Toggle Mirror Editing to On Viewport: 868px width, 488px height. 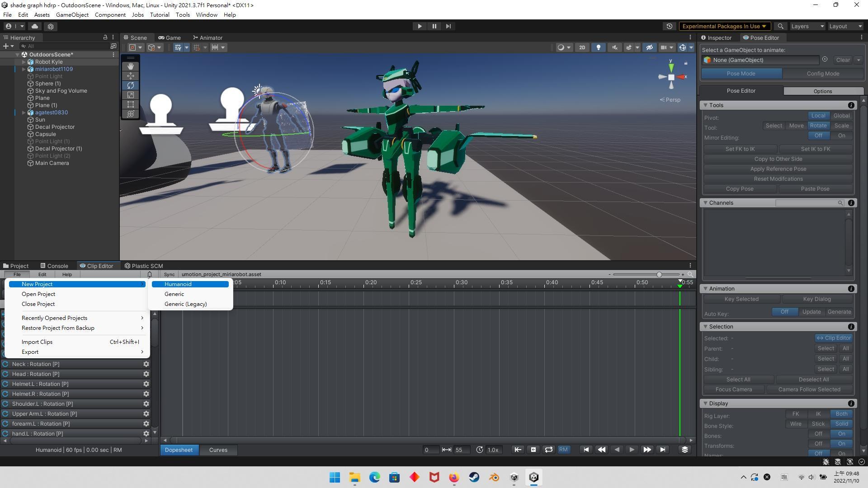click(842, 136)
